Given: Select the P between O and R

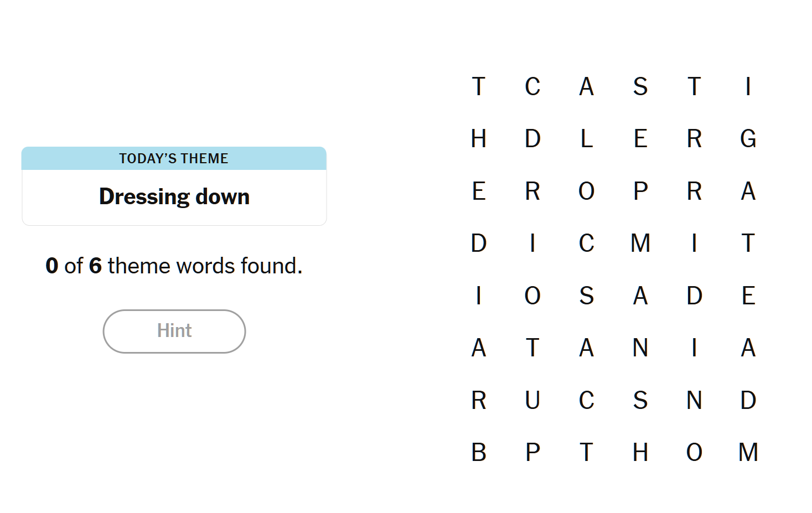Looking at the screenshot, I should click(x=640, y=191).
